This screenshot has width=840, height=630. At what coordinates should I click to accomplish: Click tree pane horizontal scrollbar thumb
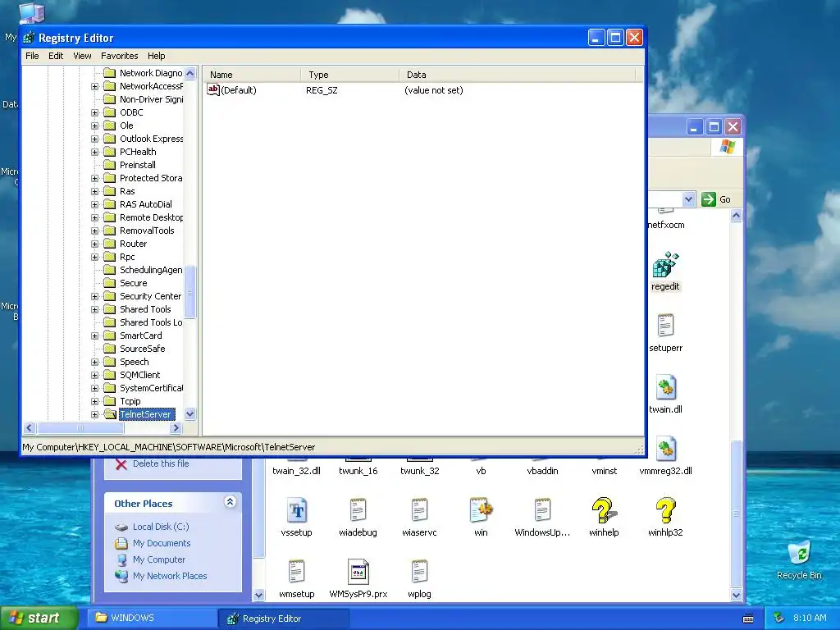click(x=80, y=428)
